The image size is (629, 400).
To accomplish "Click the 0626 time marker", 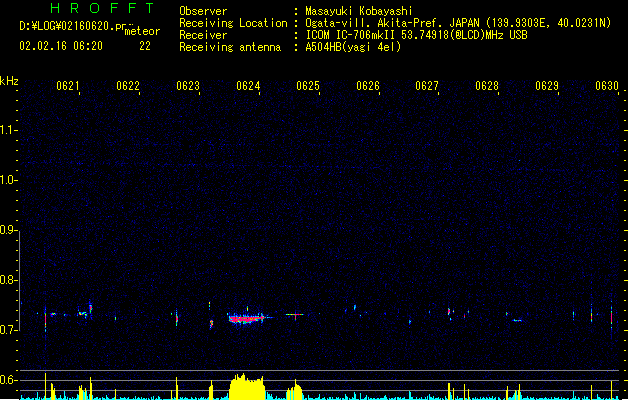I will [x=368, y=86].
